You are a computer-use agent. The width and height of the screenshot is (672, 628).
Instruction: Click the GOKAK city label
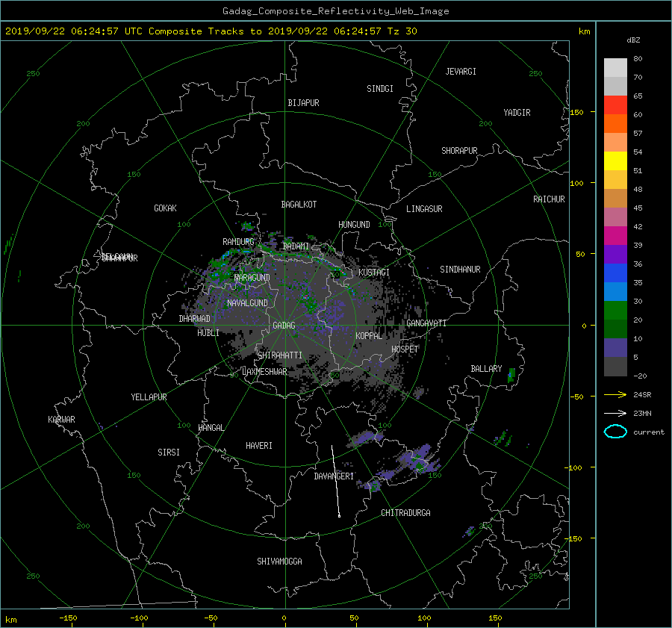coord(166,208)
